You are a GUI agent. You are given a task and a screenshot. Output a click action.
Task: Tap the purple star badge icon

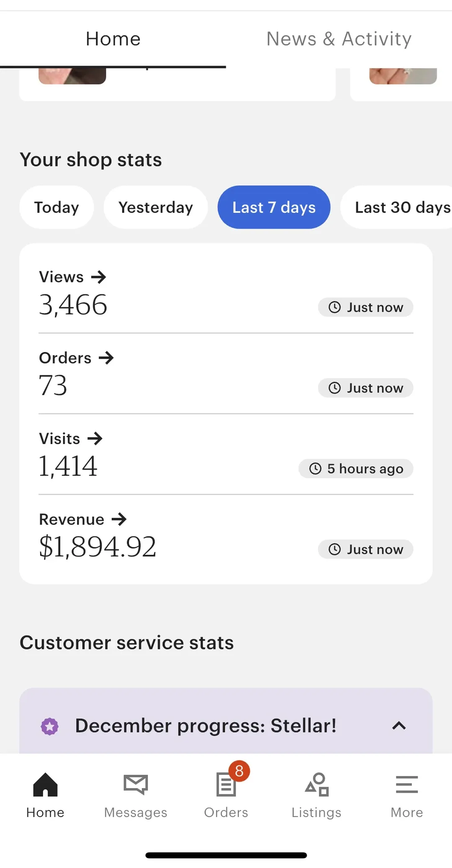(50, 726)
